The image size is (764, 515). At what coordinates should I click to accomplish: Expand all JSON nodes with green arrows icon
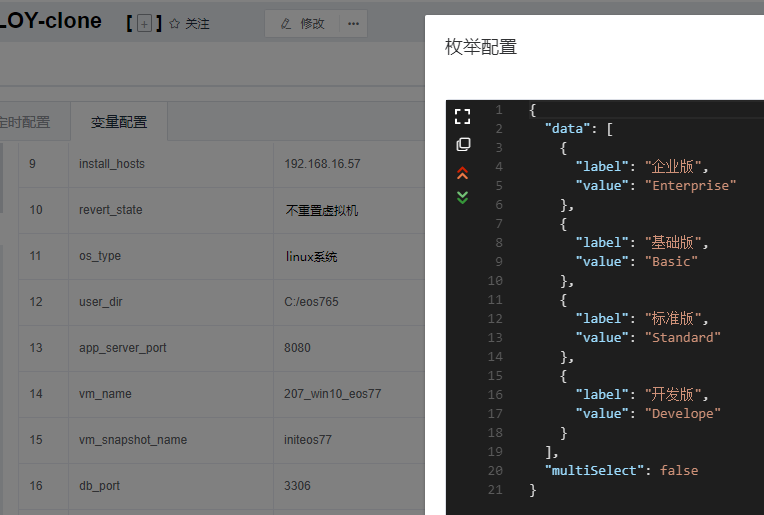[x=462, y=197]
